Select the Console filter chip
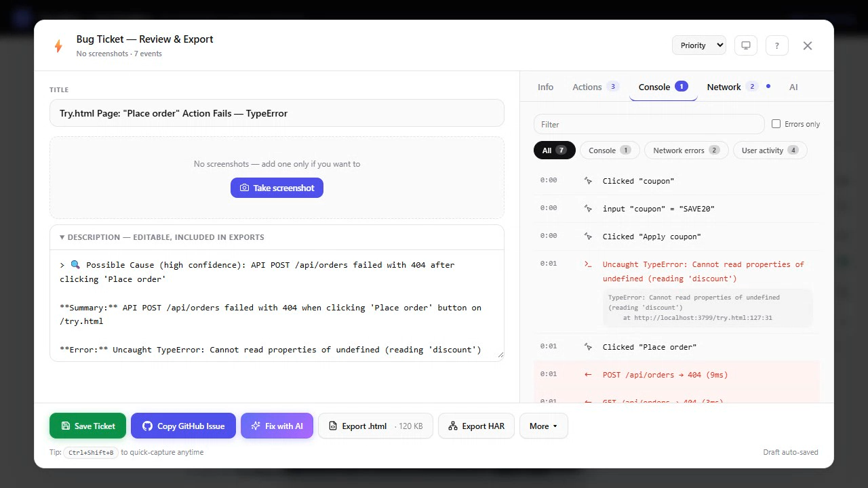Viewport: 868px width, 488px height. [610, 150]
